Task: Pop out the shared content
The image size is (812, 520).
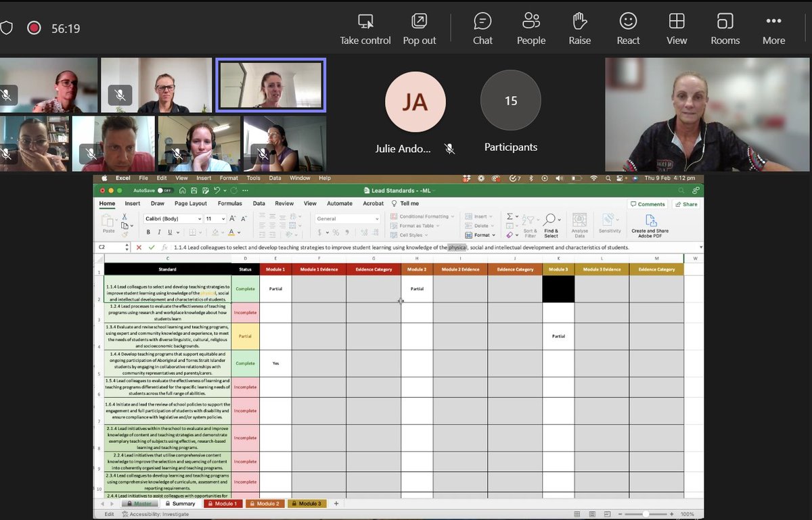Action: [x=420, y=28]
